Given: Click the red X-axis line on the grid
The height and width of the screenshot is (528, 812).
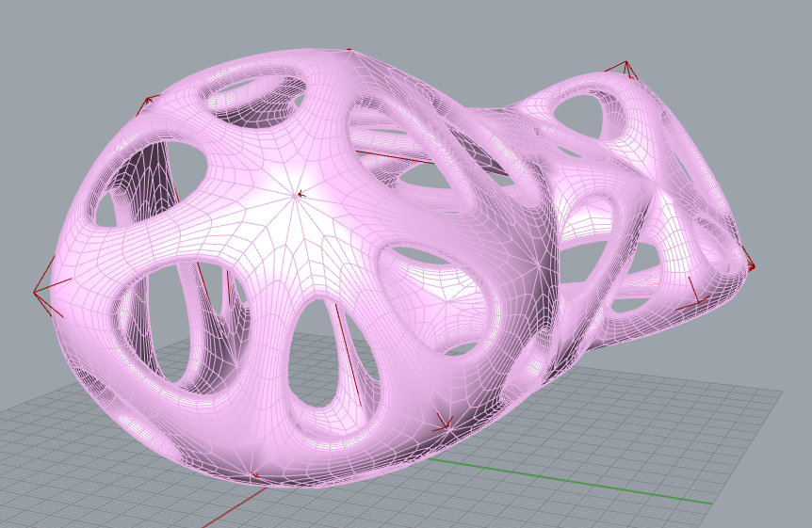Looking at the screenshot, I should [234, 508].
